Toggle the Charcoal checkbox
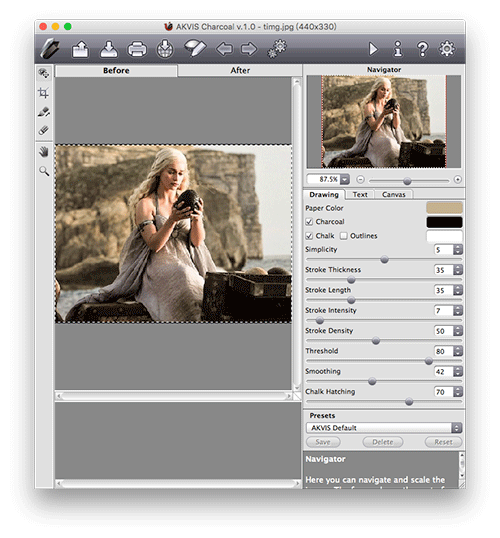This screenshot has width=500, height=538. click(309, 222)
